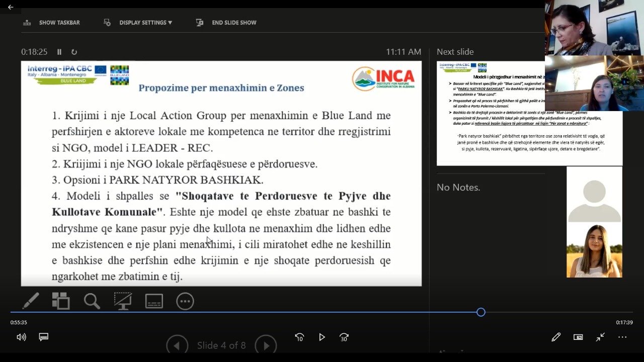
Task: Click the Next slide label
Action: (455, 52)
